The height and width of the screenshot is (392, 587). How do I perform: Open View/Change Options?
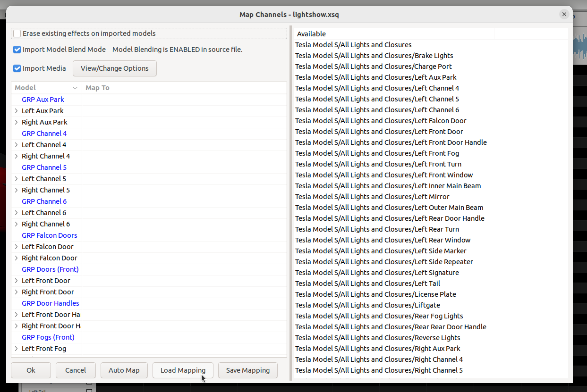[x=114, y=68]
